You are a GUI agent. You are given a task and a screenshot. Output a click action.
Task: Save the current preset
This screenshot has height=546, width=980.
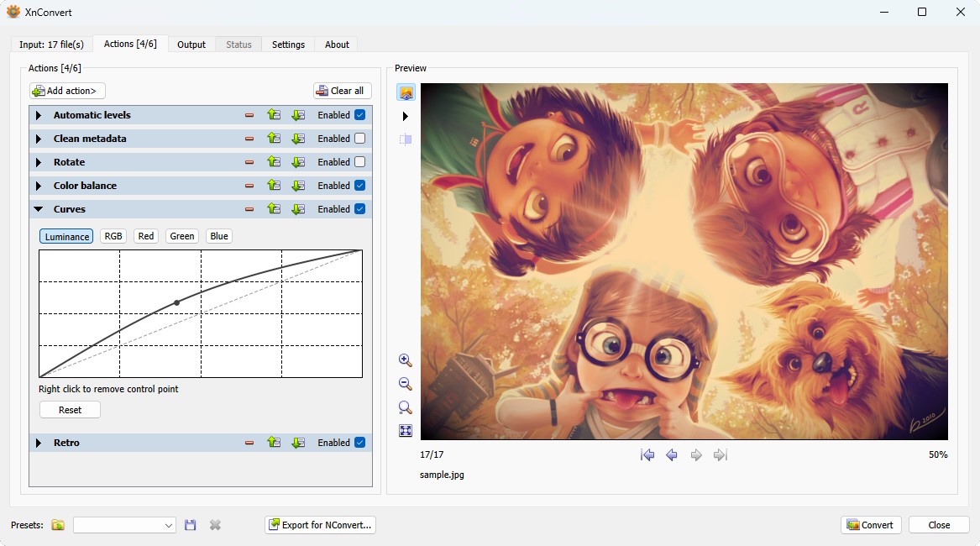[x=191, y=525]
